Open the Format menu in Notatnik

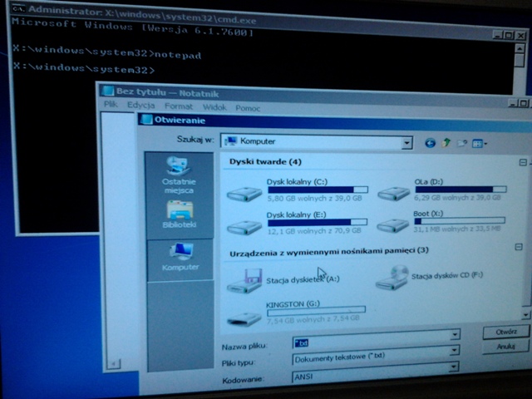[x=179, y=106]
